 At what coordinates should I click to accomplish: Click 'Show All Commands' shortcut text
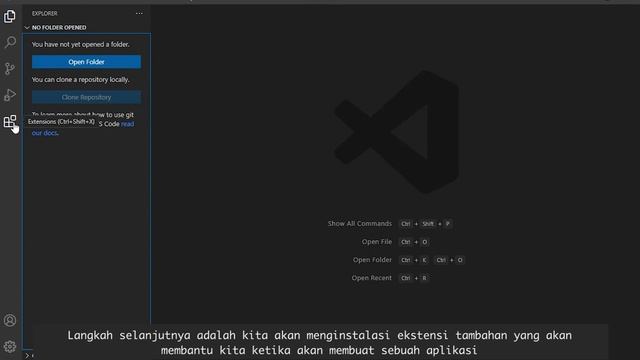(360, 224)
